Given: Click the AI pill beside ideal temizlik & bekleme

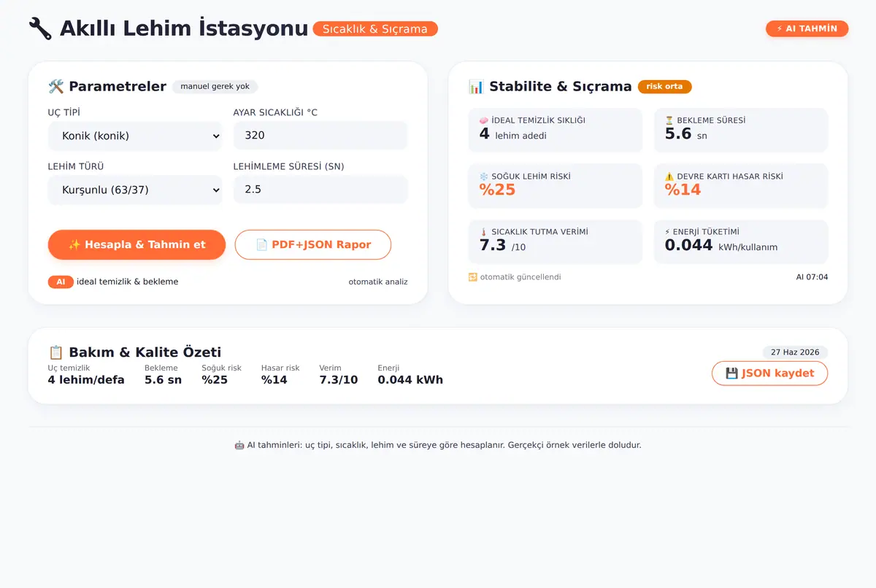Looking at the screenshot, I should point(61,282).
